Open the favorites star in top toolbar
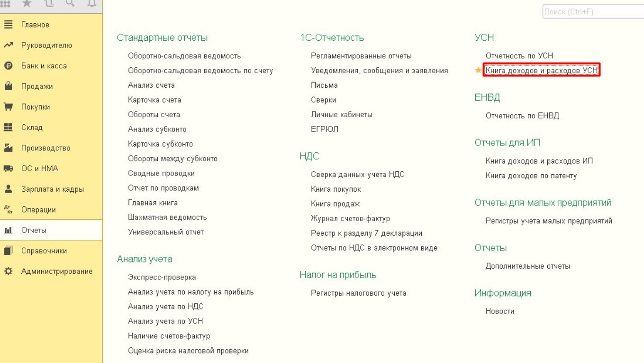 click(x=27, y=4)
